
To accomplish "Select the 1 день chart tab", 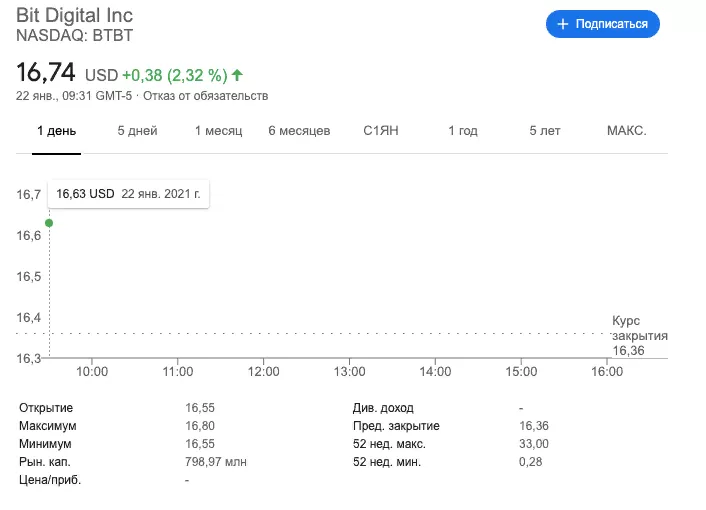I will click(56, 131).
